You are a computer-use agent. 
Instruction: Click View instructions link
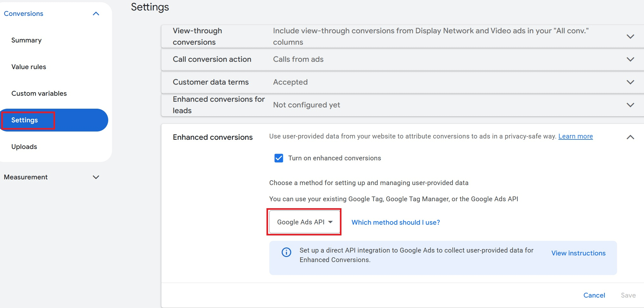click(x=578, y=253)
